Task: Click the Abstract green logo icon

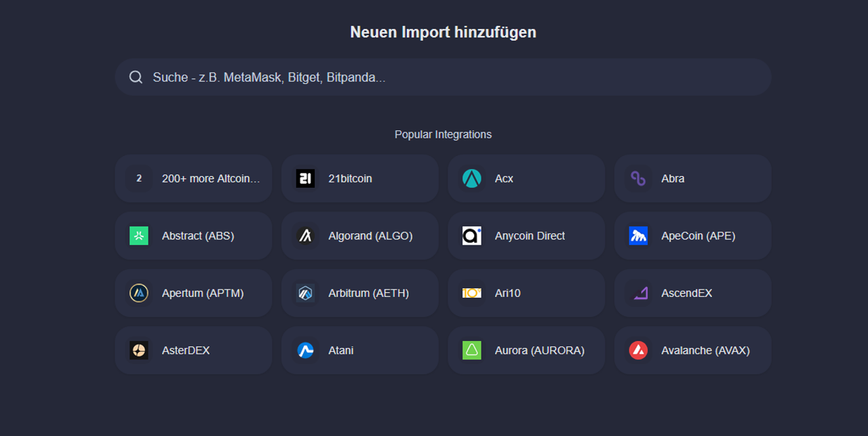Action: coord(139,236)
